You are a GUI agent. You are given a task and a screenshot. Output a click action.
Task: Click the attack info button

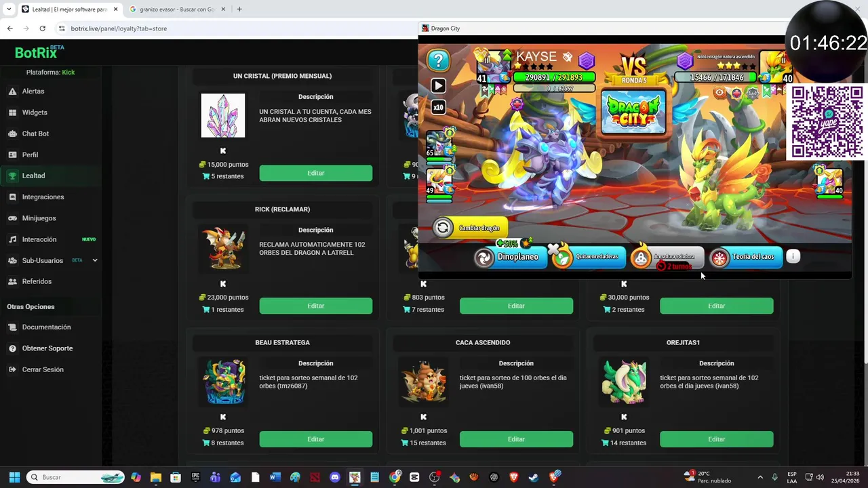793,256
